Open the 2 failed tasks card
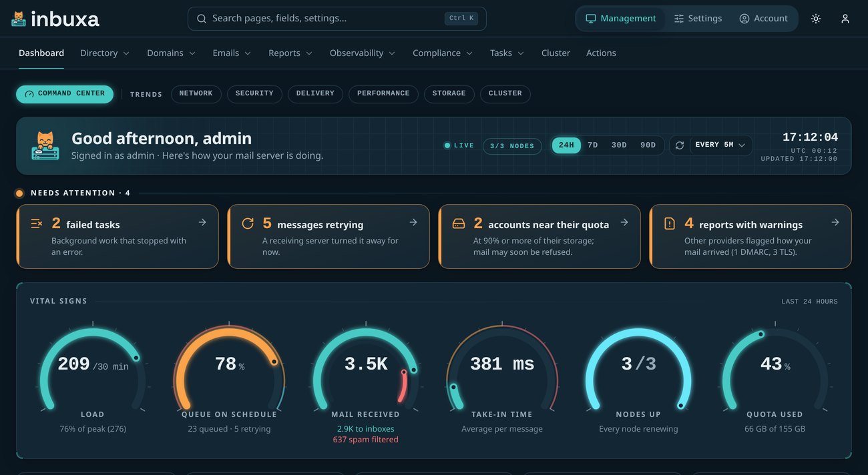 118,236
